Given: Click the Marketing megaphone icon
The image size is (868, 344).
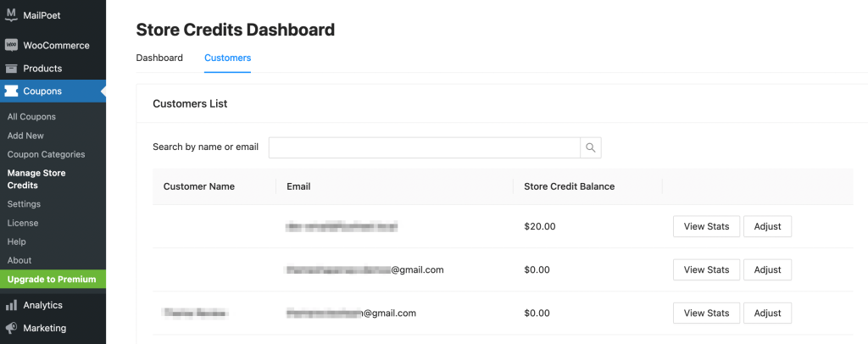Looking at the screenshot, I should [x=11, y=328].
